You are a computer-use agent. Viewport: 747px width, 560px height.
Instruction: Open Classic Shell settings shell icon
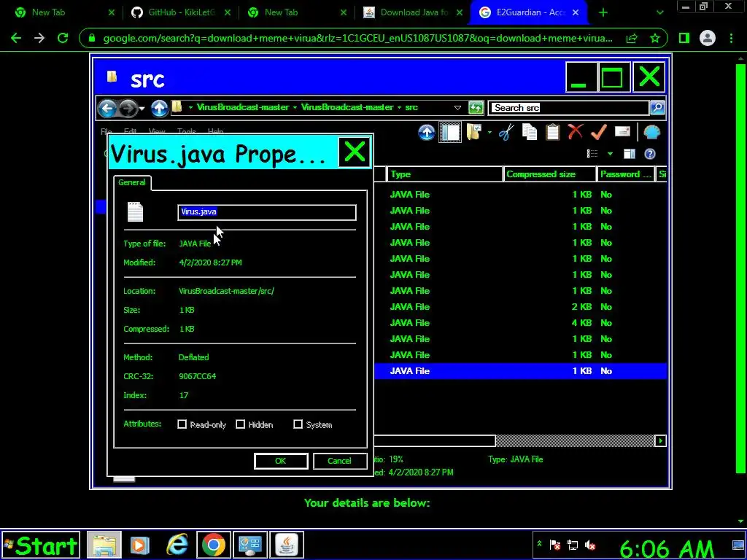[x=651, y=132]
